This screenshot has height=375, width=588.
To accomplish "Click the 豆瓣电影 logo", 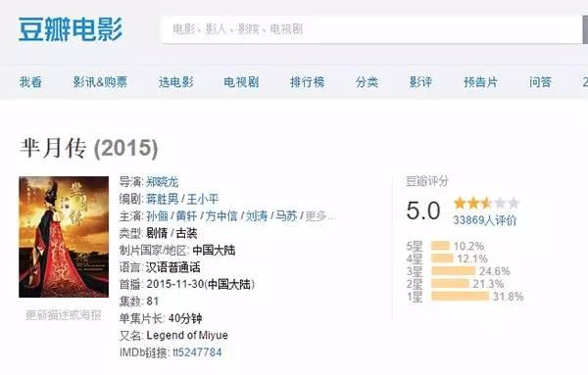I will pyautogui.click(x=71, y=29).
